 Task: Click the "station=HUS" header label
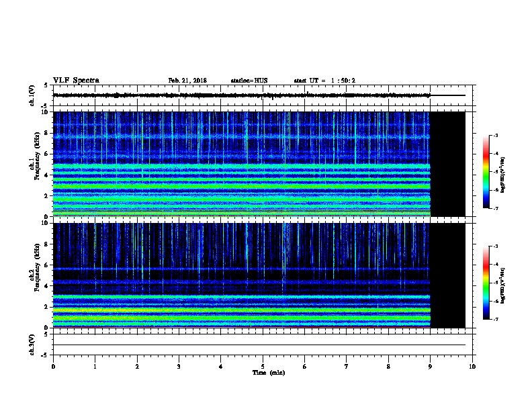249,81
